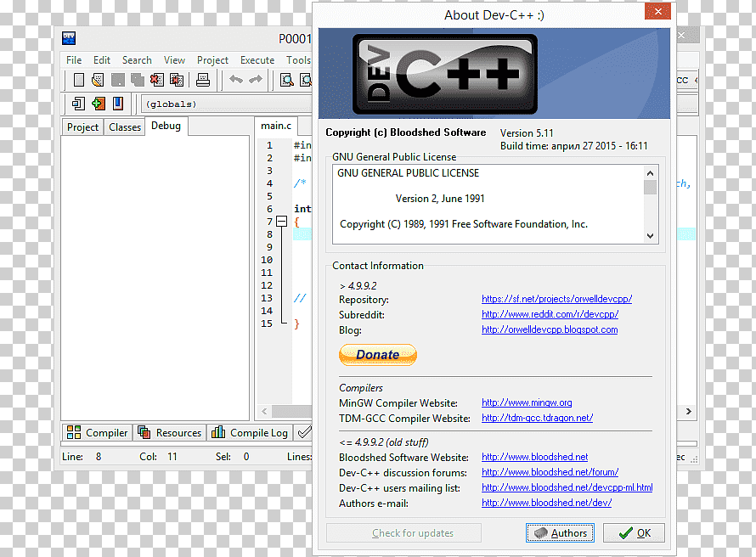This screenshot has width=756, height=557.
Task: Click the grayed Save All toolbar icon
Action: 138,80
